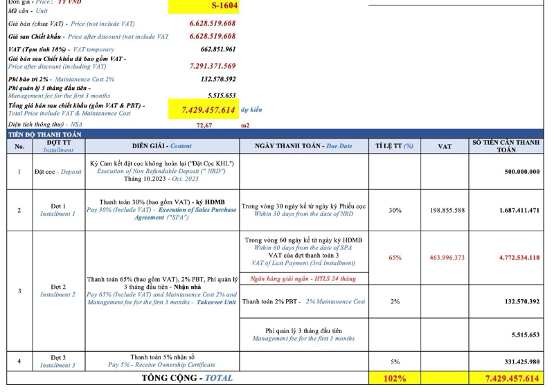Select the 30% payment ratio cell
Image resolution: width=554 pixels, height=392 pixels.
pyautogui.click(x=395, y=211)
